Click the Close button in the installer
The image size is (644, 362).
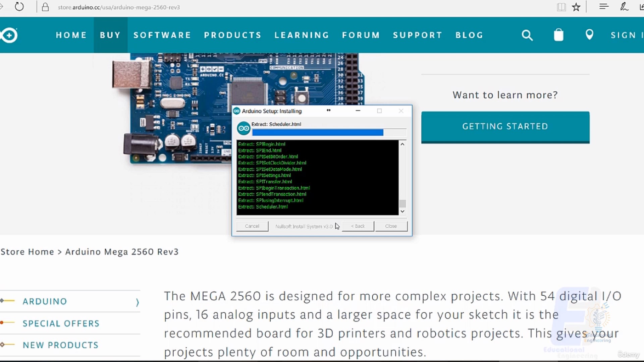tap(391, 226)
